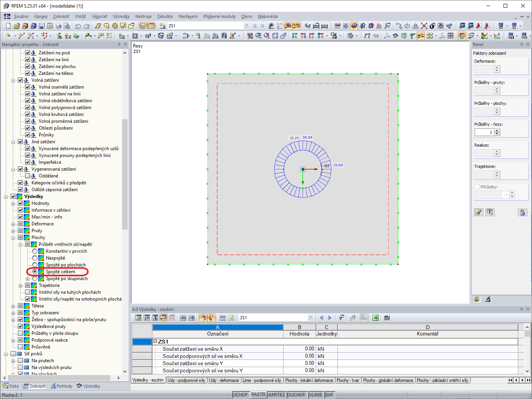Image resolution: width=532 pixels, height=399 pixels.
Task: Click the red X delete icon in top toolbar
Action: click(x=424, y=26)
